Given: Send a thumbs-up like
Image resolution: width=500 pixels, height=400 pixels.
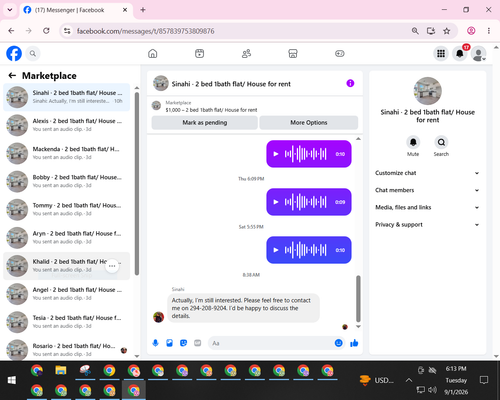Looking at the screenshot, I should [x=354, y=343].
